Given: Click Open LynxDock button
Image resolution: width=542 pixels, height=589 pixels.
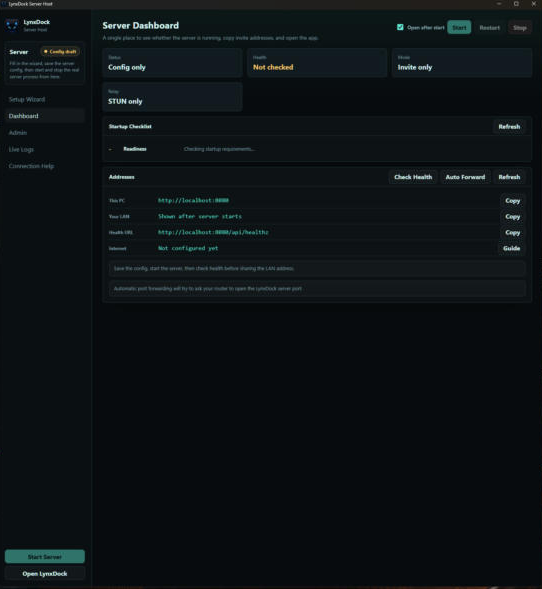Looking at the screenshot, I should coord(45,573).
